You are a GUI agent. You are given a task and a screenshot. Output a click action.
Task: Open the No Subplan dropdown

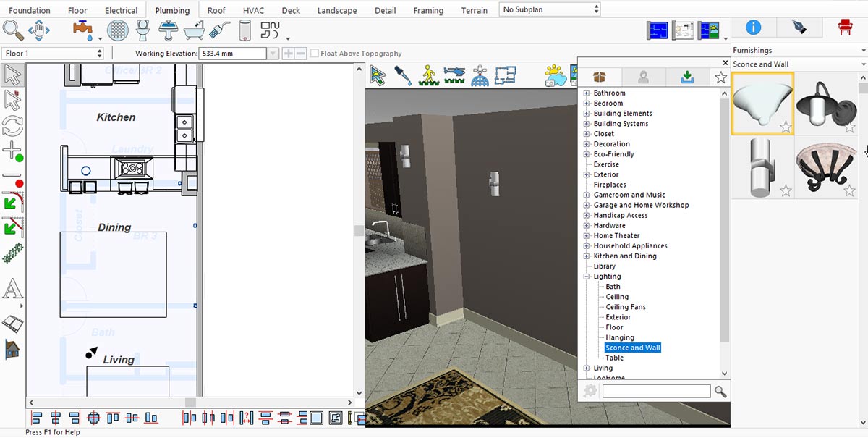click(550, 9)
